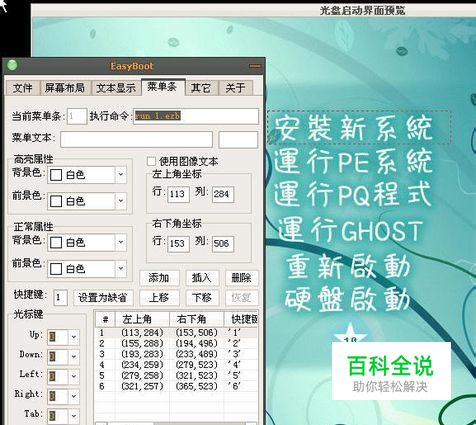Expand the Down cursor key dropdown
Image resolution: width=476 pixels, height=425 pixels.
coord(74,357)
